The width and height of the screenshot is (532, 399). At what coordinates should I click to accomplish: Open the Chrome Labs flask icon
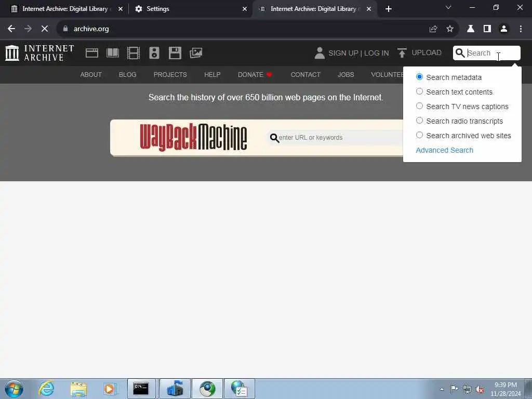pyautogui.click(x=471, y=29)
